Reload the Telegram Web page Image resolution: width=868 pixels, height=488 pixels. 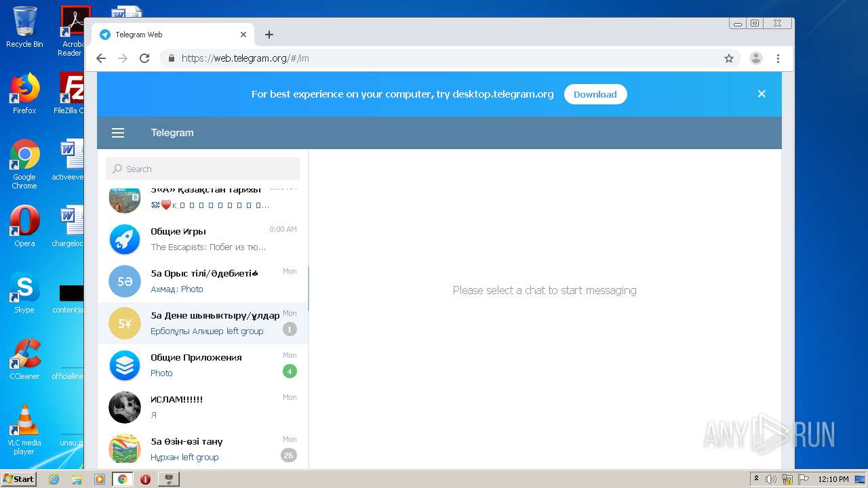pyautogui.click(x=144, y=58)
